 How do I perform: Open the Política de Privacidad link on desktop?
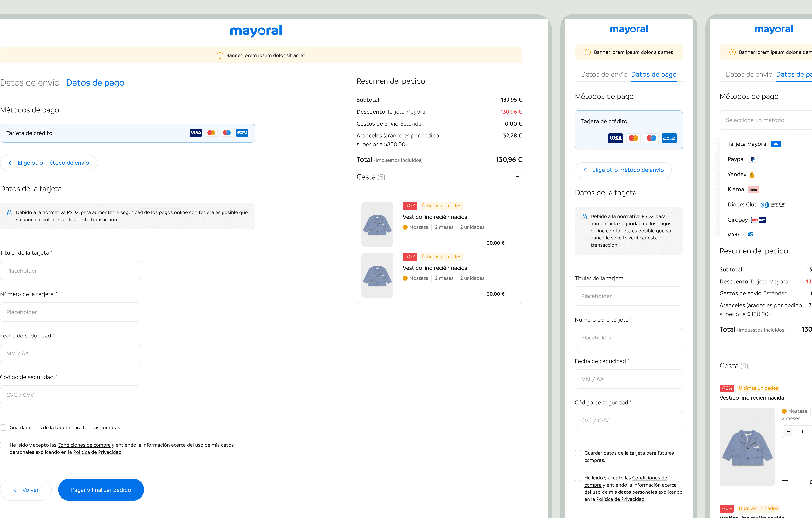97,452
